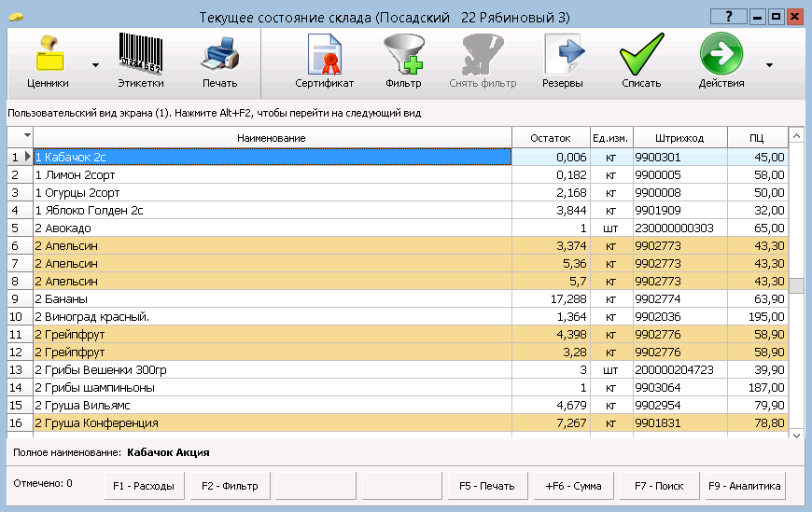Sort by Остаток column header
The image size is (812, 512).
point(551,138)
